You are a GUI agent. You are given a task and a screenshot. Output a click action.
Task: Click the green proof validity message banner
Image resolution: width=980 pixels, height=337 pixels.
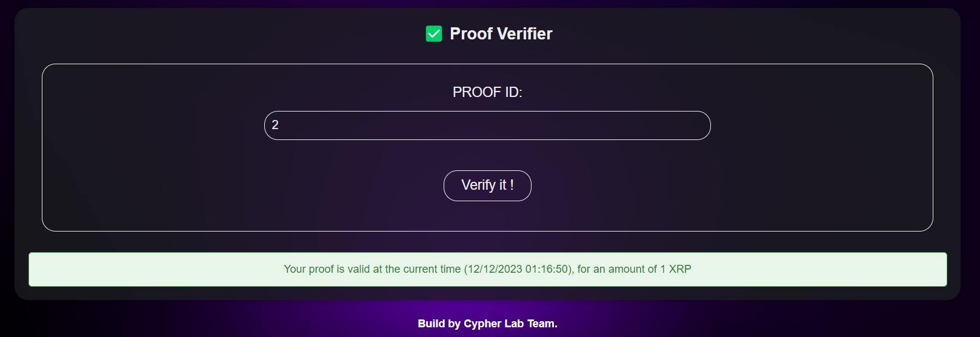488,269
